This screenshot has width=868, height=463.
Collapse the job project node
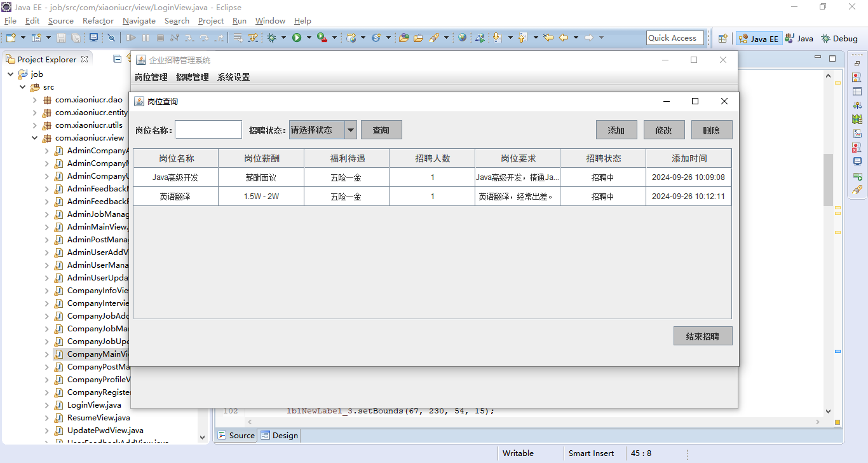11,74
